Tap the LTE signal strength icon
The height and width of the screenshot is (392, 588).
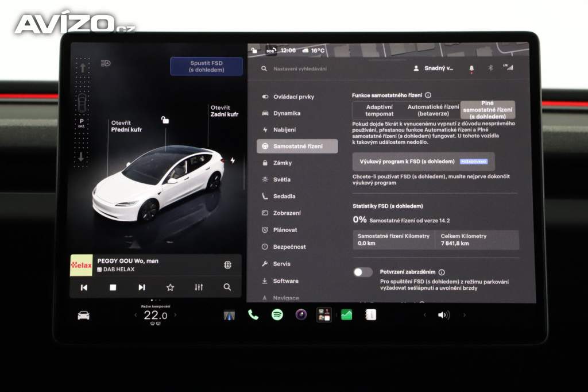(508, 68)
